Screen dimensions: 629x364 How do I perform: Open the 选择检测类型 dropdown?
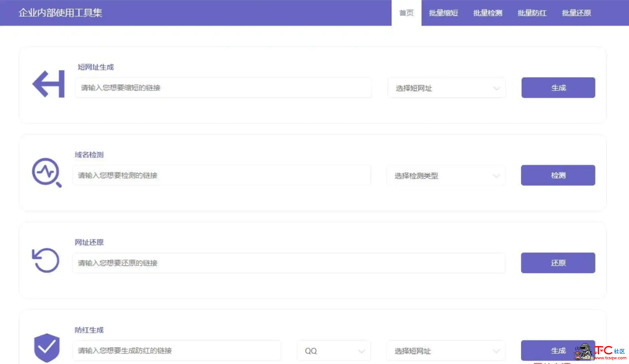446,175
